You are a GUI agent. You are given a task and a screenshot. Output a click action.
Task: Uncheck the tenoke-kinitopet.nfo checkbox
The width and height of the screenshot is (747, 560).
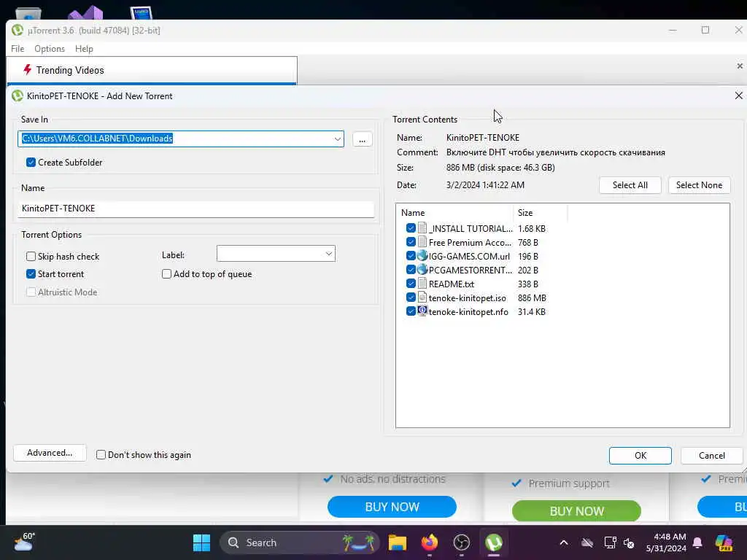(411, 311)
